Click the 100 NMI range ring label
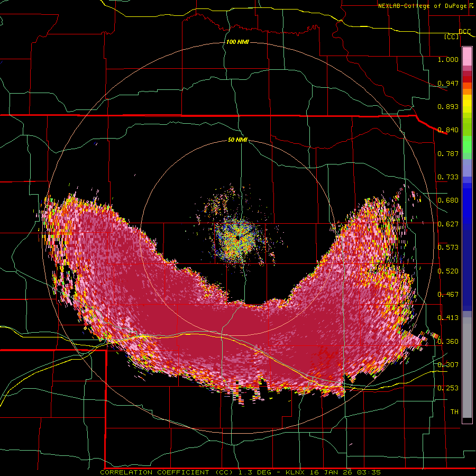Viewport: 476px width, 476px height. coord(237,42)
